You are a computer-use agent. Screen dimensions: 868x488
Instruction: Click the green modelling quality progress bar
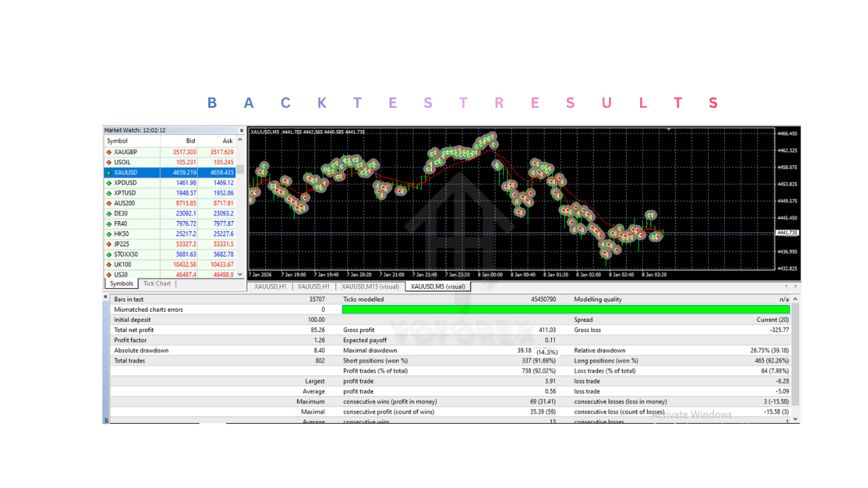[x=566, y=309]
